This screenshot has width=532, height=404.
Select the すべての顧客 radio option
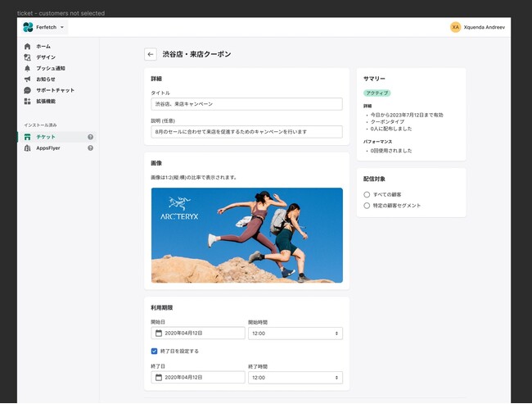pyautogui.click(x=367, y=194)
